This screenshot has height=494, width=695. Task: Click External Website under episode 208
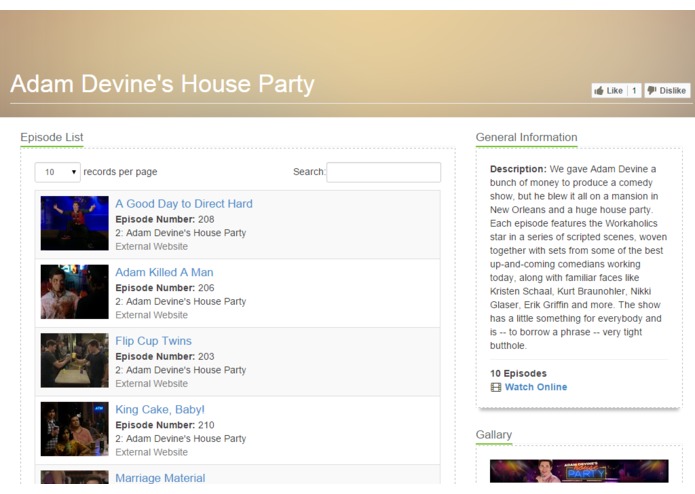tap(152, 246)
